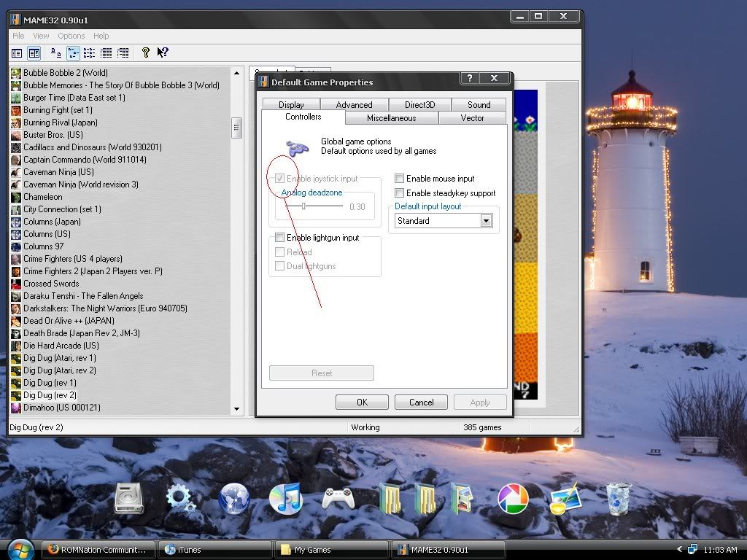Open the File menu
Viewport: 747px width, 560px height.
(18, 36)
